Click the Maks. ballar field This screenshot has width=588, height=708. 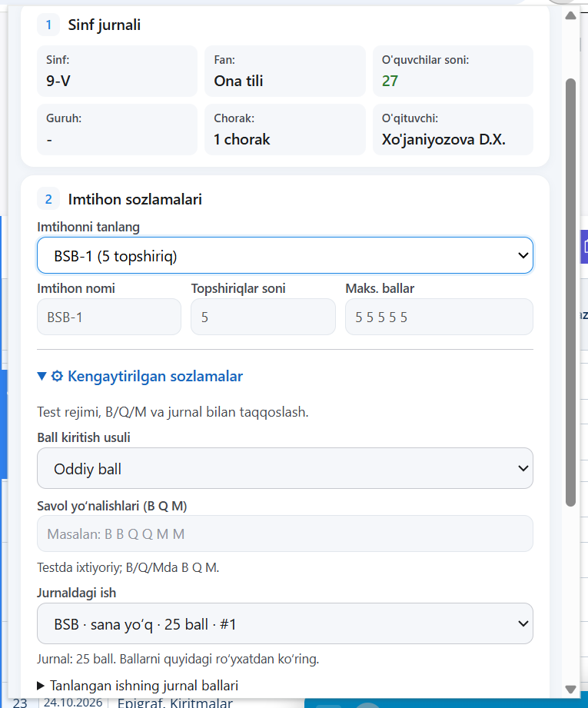coord(439,317)
